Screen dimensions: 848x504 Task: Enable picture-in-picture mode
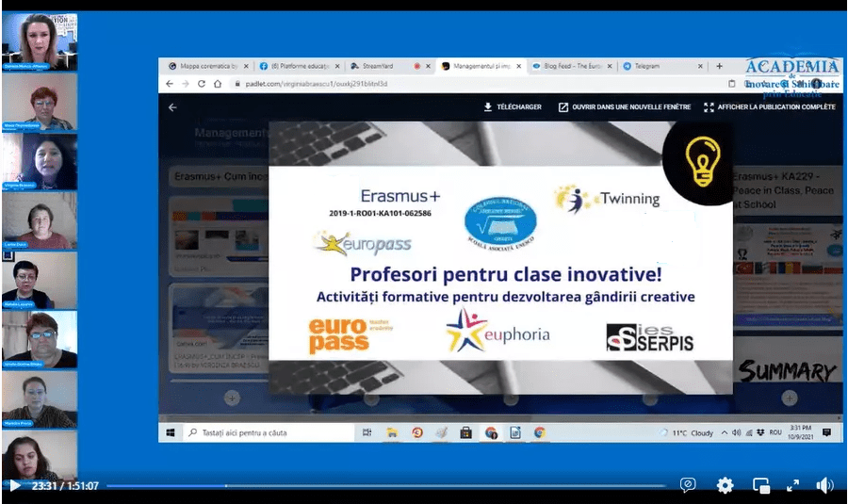click(x=761, y=485)
